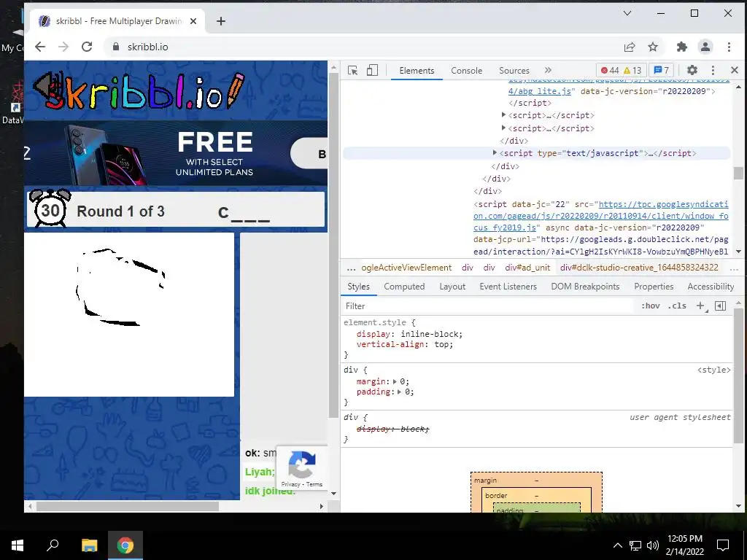Image resolution: width=747 pixels, height=560 pixels.
Task: Expand the script type text/javascript node
Action: click(495, 153)
